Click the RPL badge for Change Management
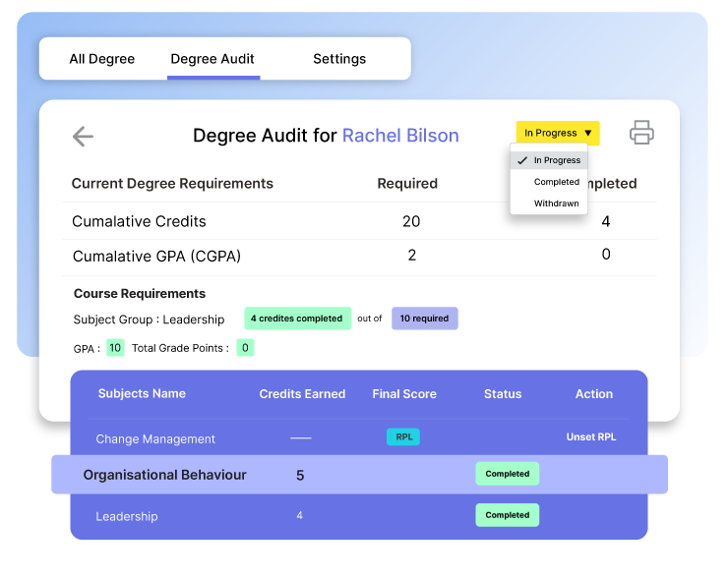The height and width of the screenshot is (580, 728). tap(403, 437)
